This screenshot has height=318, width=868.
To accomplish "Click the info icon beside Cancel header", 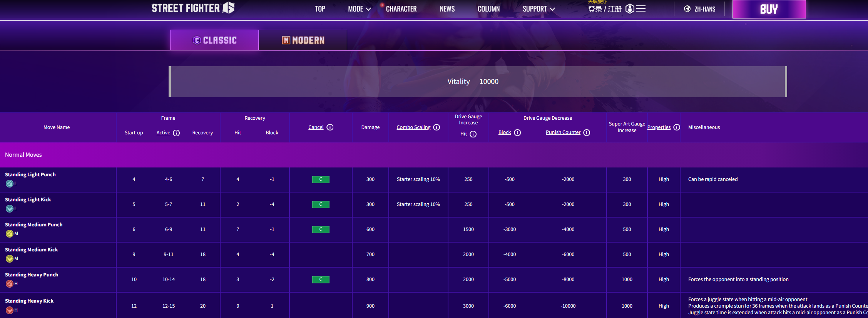I will pyautogui.click(x=330, y=127).
